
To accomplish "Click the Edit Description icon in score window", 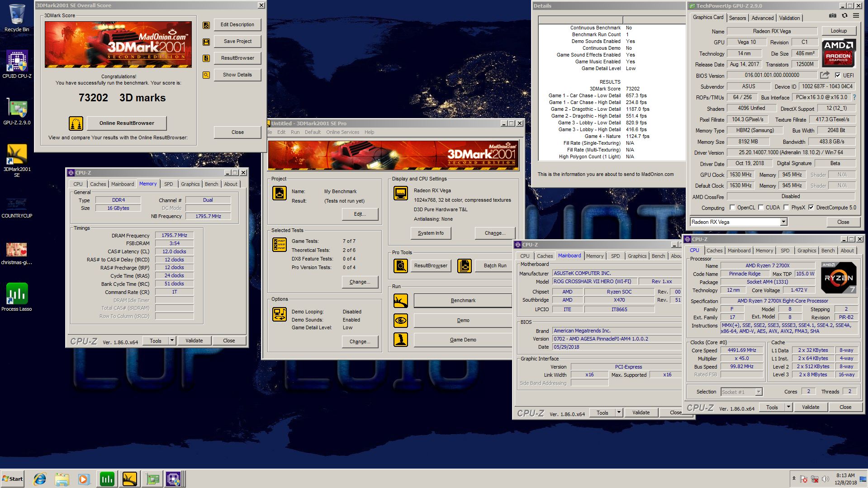I will pyautogui.click(x=206, y=25).
